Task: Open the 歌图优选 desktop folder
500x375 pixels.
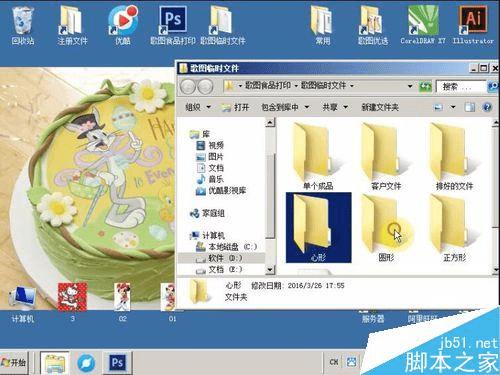Action: pyautogui.click(x=373, y=25)
